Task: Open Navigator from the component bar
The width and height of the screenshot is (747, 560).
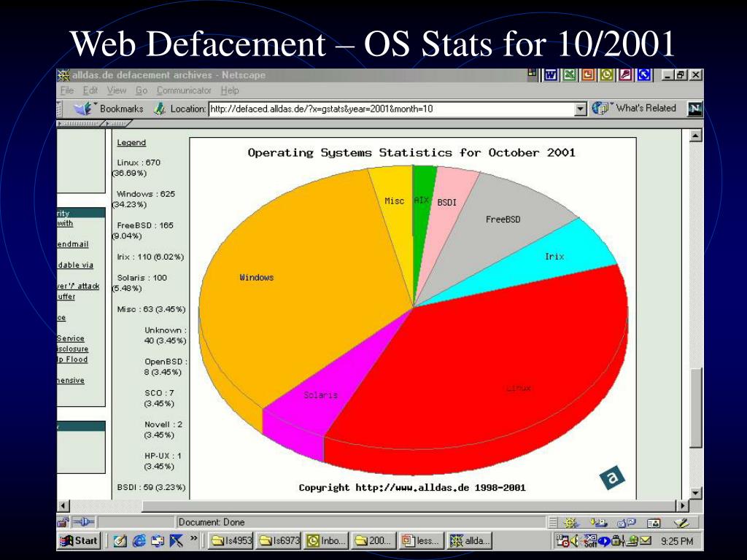Action: (x=570, y=523)
